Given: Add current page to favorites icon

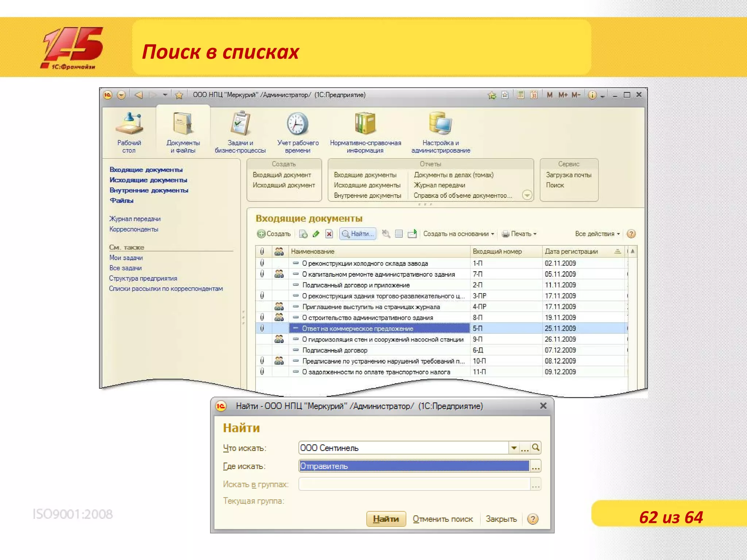Looking at the screenshot, I should tap(492, 95).
